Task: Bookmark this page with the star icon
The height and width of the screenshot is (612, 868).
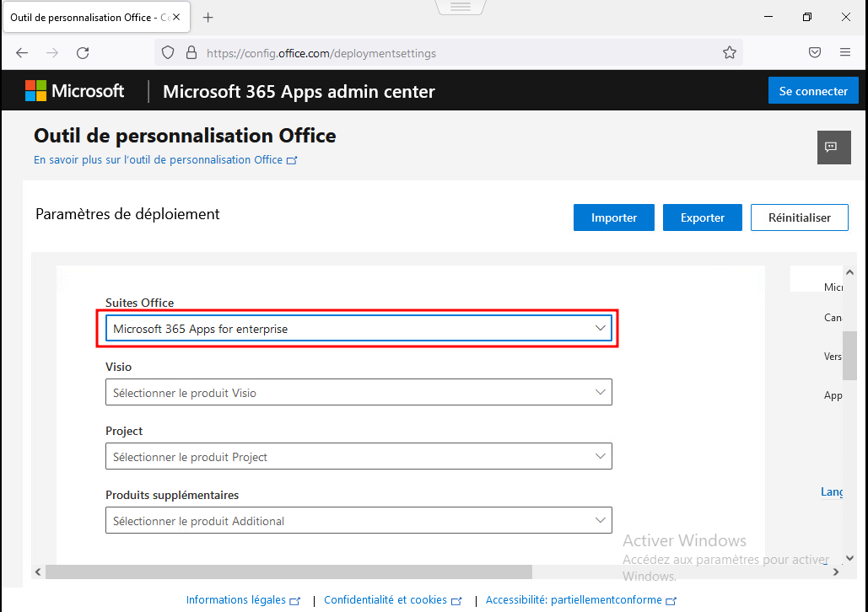Action: (x=729, y=52)
